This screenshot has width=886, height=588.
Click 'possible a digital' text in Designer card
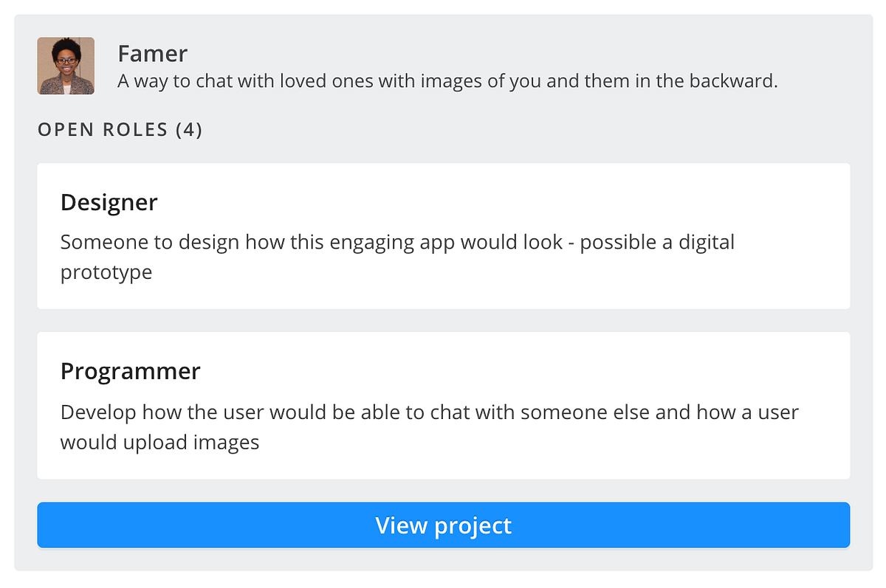click(657, 242)
